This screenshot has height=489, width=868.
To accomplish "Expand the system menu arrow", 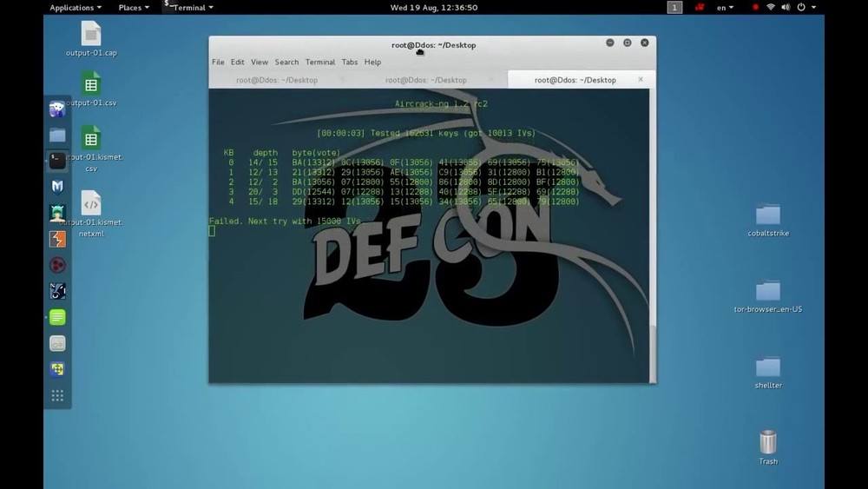I will 814,7.
